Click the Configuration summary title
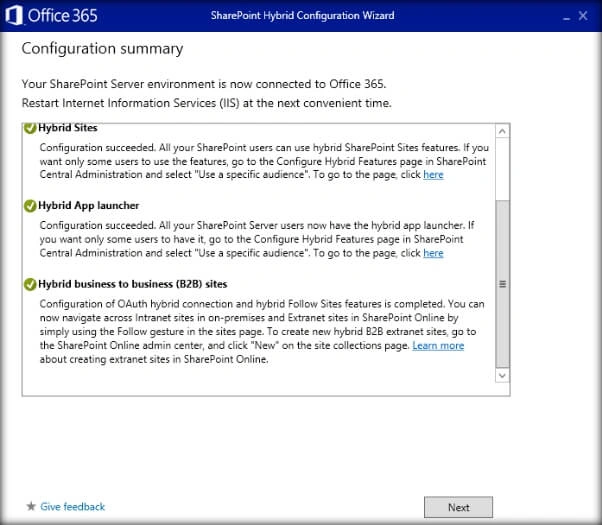The image size is (602, 525). coord(102,49)
